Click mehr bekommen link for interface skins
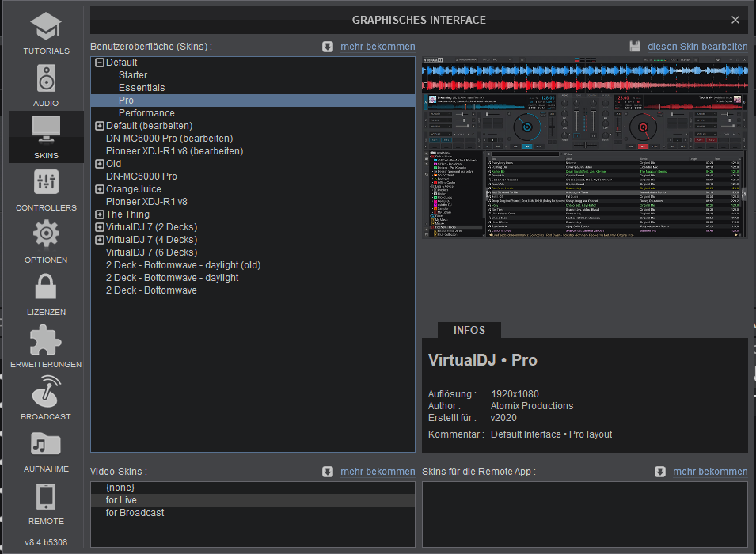 click(x=378, y=47)
